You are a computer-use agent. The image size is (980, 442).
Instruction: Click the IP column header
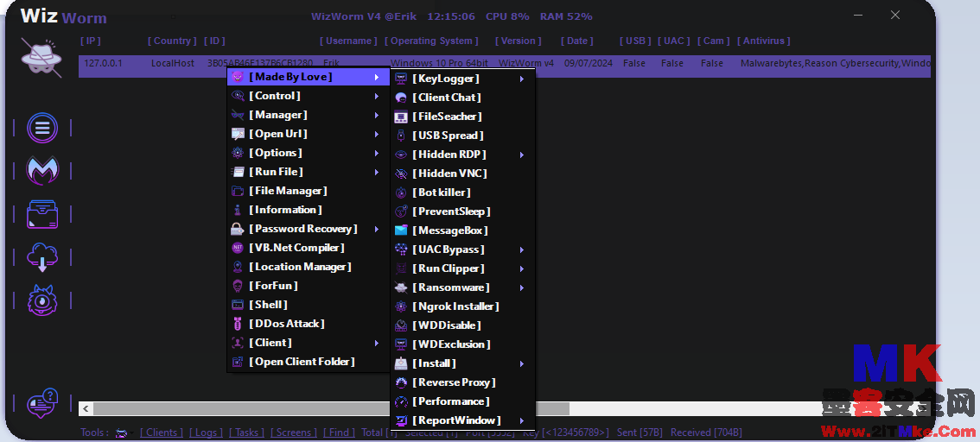(91, 41)
